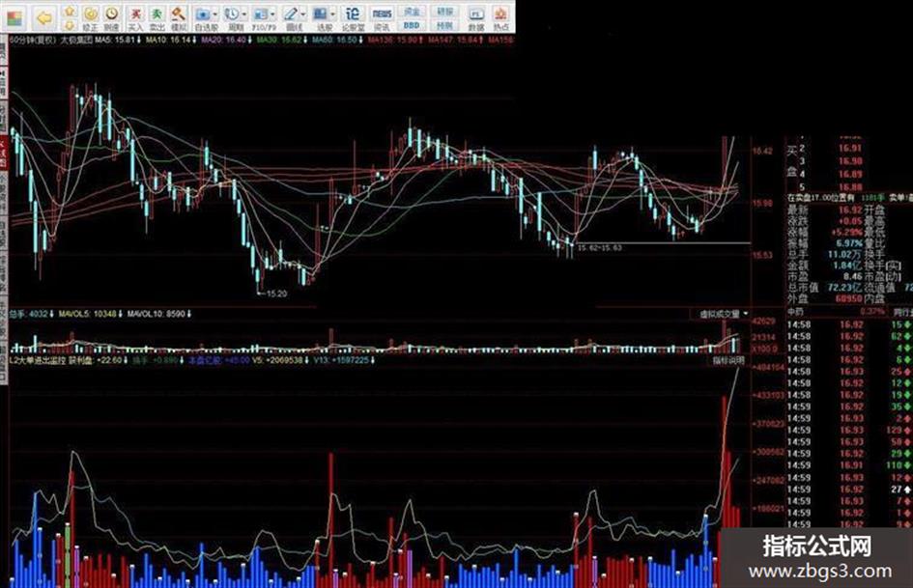Click the 60分钟(复权) period label
Viewport: 913px width, 588px height.
coord(33,41)
